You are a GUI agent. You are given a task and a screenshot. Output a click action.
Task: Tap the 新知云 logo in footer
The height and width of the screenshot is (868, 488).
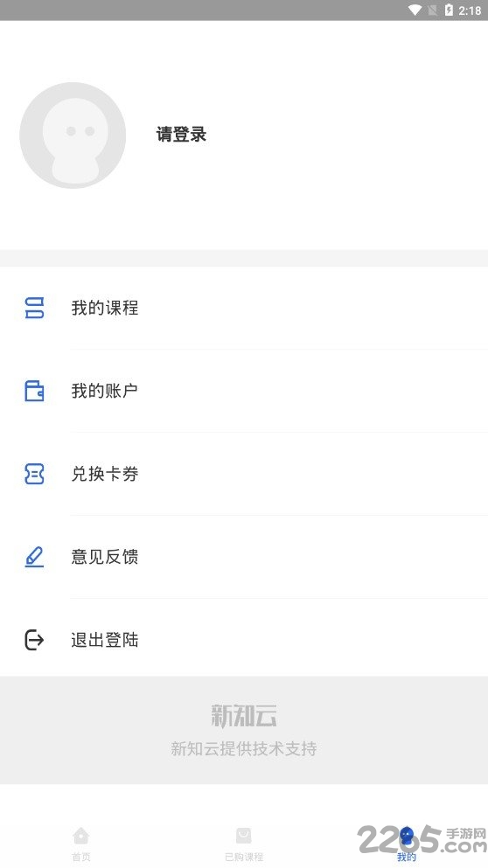(244, 716)
